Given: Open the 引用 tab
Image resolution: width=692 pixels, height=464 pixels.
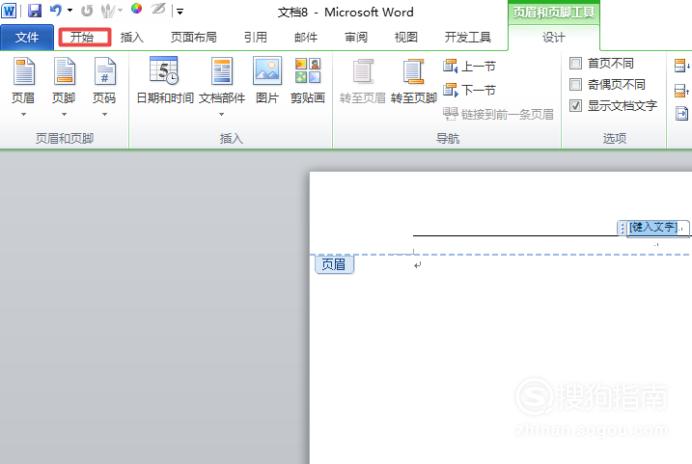Looking at the screenshot, I should 256,38.
